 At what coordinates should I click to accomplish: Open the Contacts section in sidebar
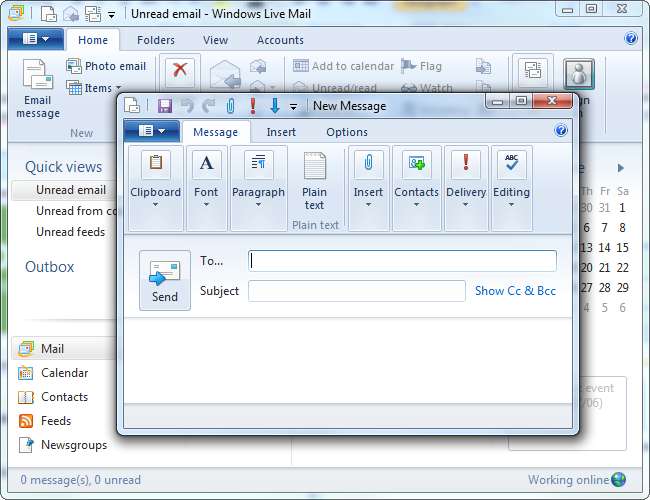coord(53,397)
